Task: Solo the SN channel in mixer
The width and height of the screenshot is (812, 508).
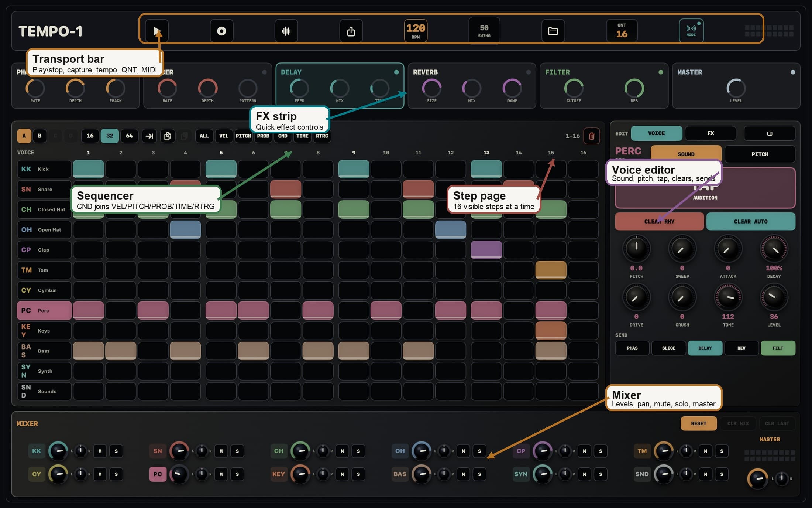Action: tap(237, 451)
